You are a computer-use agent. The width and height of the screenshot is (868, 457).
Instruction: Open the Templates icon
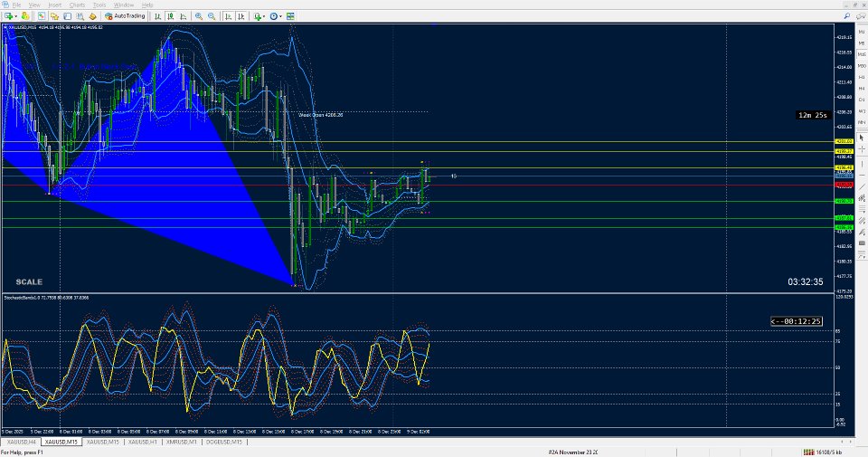pos(290,16)
